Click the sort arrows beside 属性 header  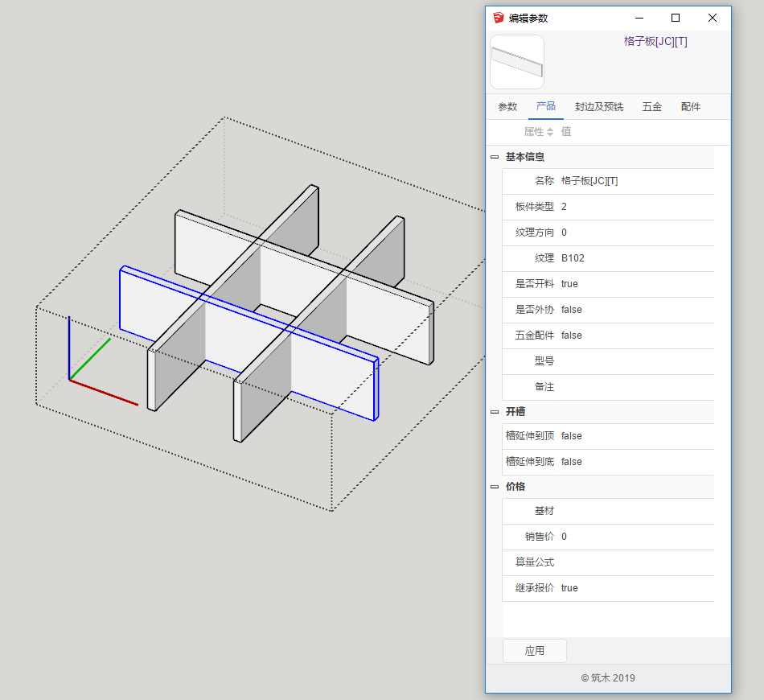pyautogui.click(x=550, y=132)
